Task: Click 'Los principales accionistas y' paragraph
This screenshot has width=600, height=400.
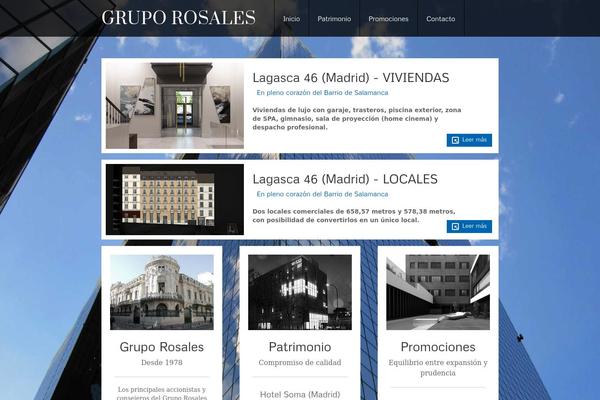Action: 162,393
